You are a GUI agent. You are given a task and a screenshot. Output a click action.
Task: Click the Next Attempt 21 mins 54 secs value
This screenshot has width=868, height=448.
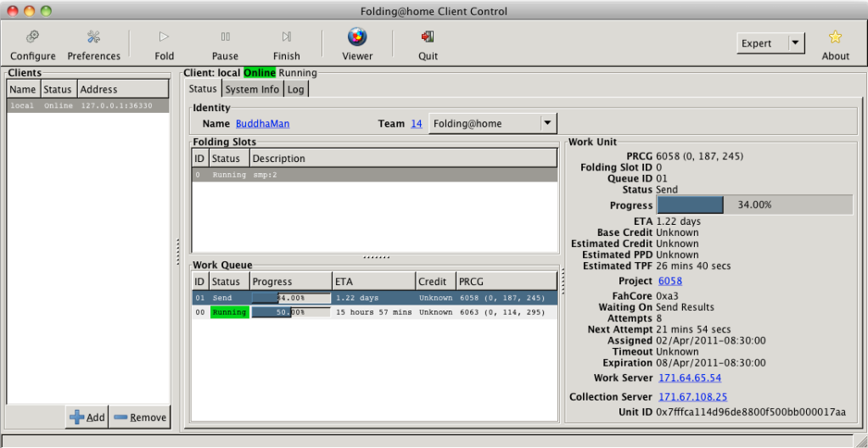click(693, 329)
